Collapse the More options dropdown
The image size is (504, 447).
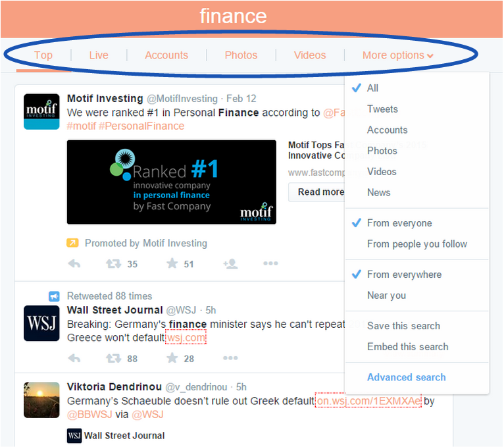pos(398,55)
